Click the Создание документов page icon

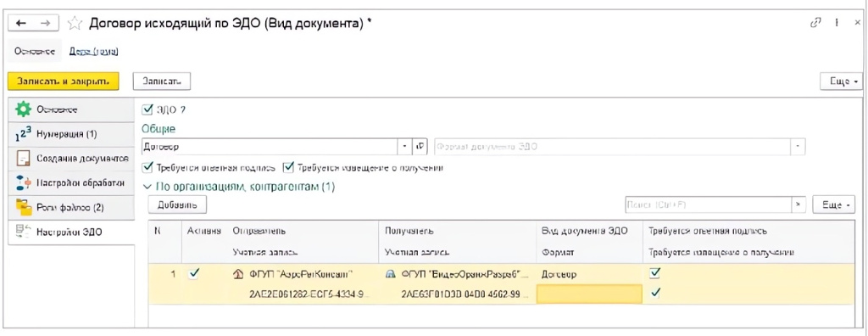point(23,158)
